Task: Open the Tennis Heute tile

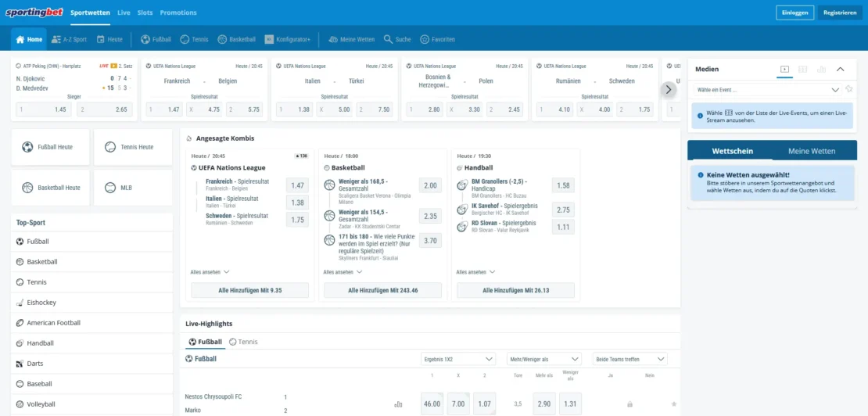Action: 133,147
